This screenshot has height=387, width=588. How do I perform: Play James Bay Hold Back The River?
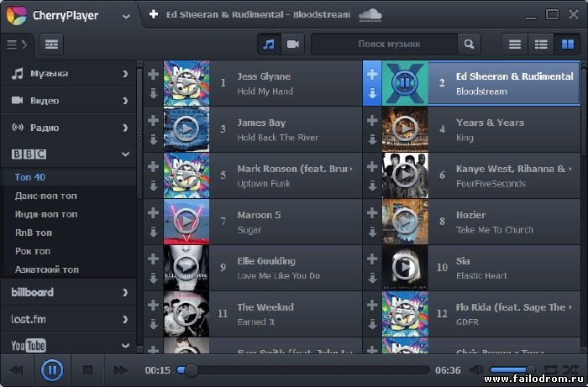coord(186,129)
